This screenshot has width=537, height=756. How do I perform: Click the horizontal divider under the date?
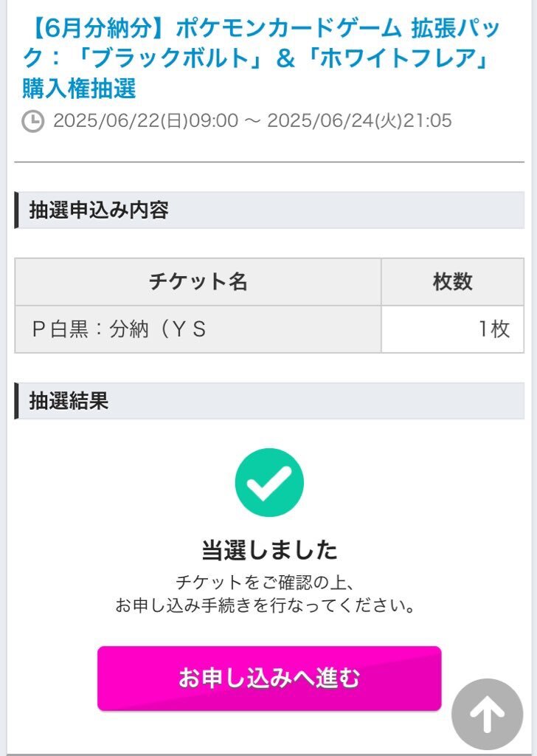pyautogui.click(x=269, y=162)
